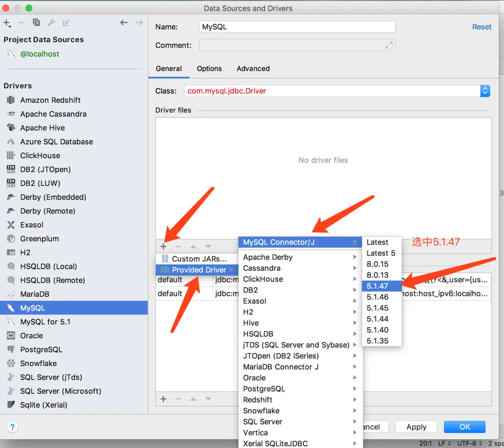Viewport: 504px width, 448px height.
Task: Click the Name input field
Action: (297, 27)
